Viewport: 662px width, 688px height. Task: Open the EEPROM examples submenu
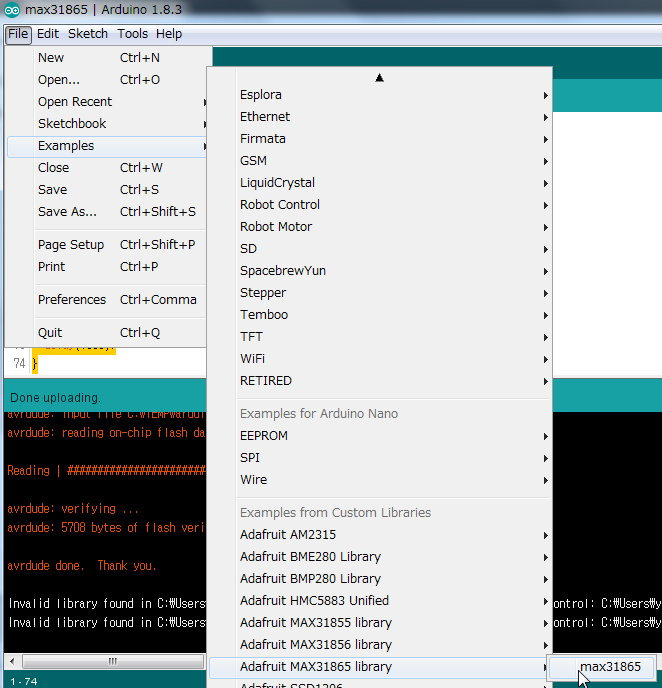380,436
